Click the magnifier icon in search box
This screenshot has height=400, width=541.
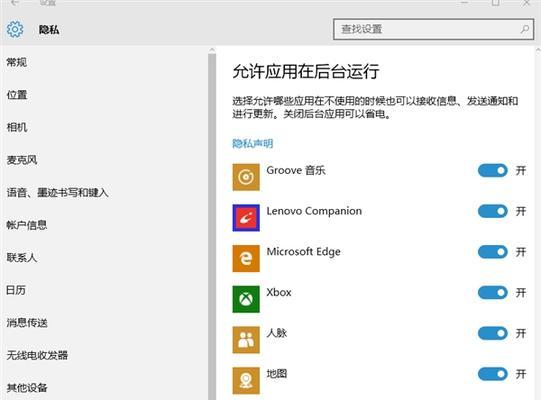(524, 29)
